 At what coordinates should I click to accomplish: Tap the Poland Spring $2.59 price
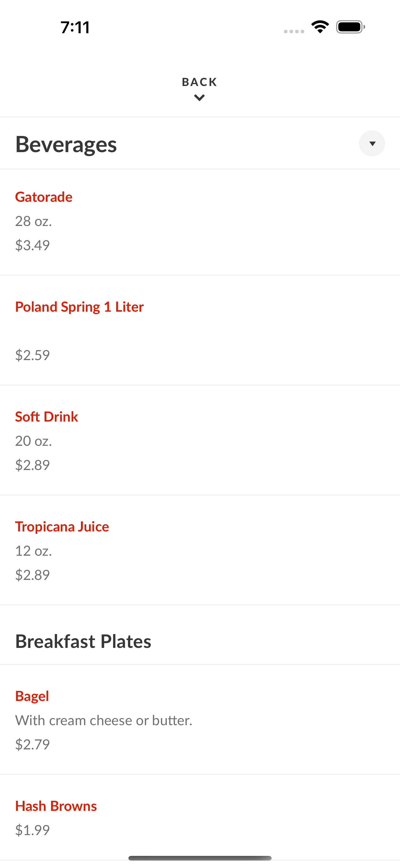(32, 355)
